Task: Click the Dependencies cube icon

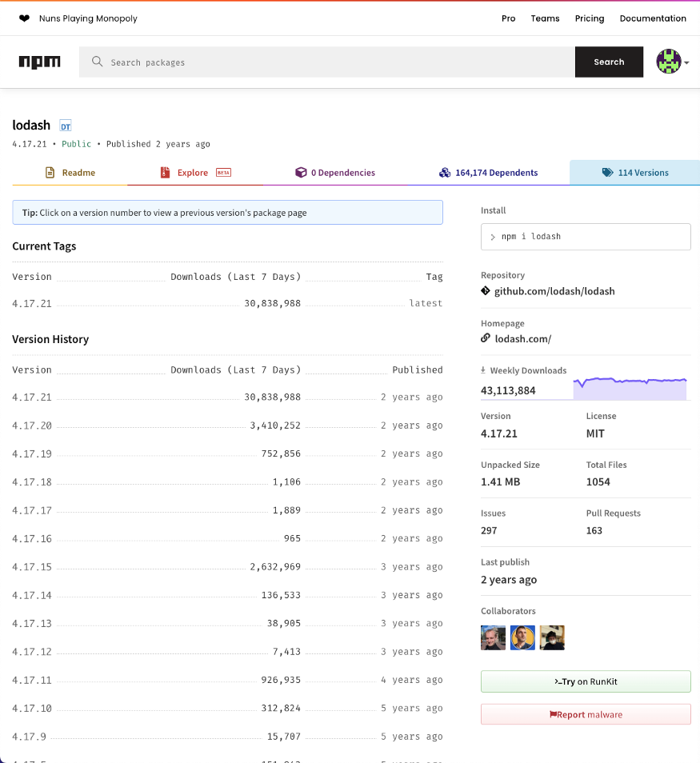Action: (301, 172)
